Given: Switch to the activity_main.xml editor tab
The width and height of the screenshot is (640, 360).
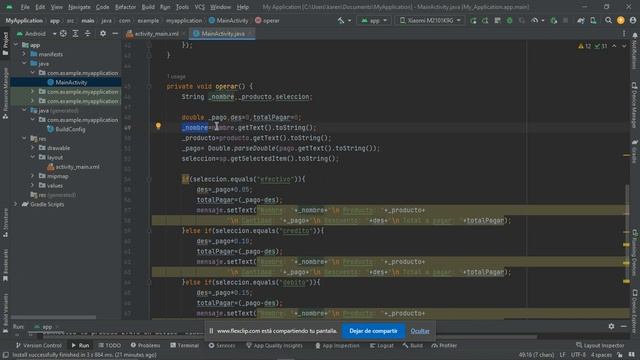Looking at the screenshot, I should 156,34.
